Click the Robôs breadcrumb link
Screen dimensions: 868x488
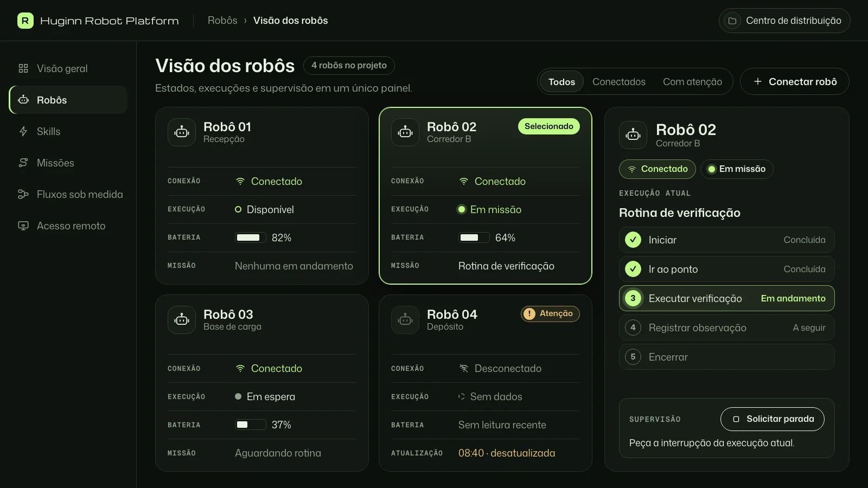click(222, 21)
